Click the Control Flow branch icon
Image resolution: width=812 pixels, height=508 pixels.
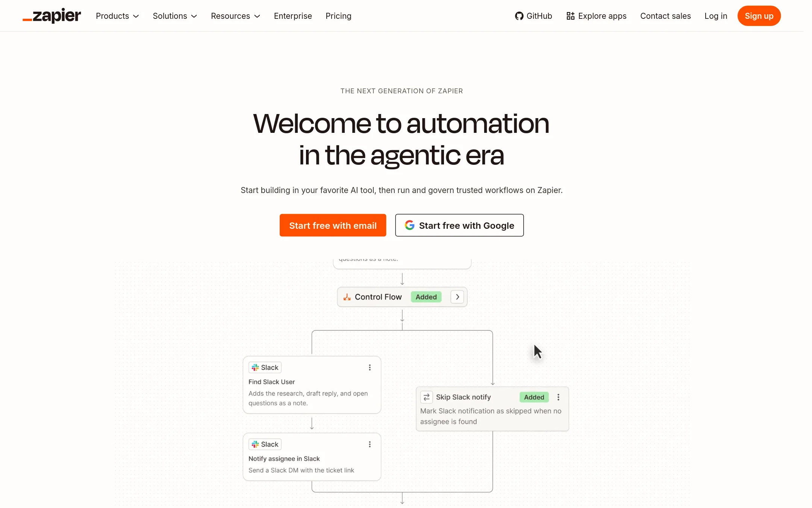(347, 297)
